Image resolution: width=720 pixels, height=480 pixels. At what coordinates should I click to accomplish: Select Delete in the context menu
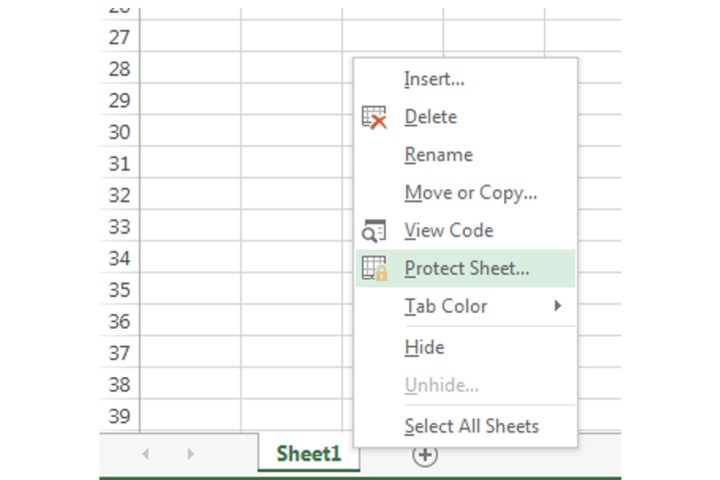(x=430, y=117)
